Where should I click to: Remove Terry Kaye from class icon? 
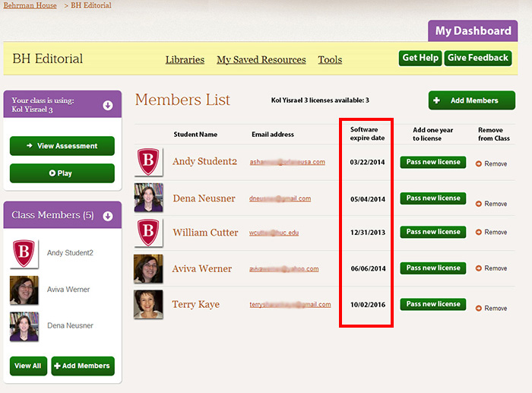click(x=478, y=309)
